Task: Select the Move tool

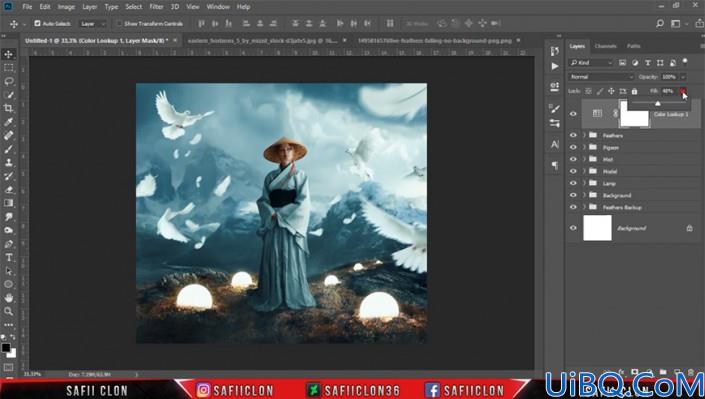Action: coord(9,54)
